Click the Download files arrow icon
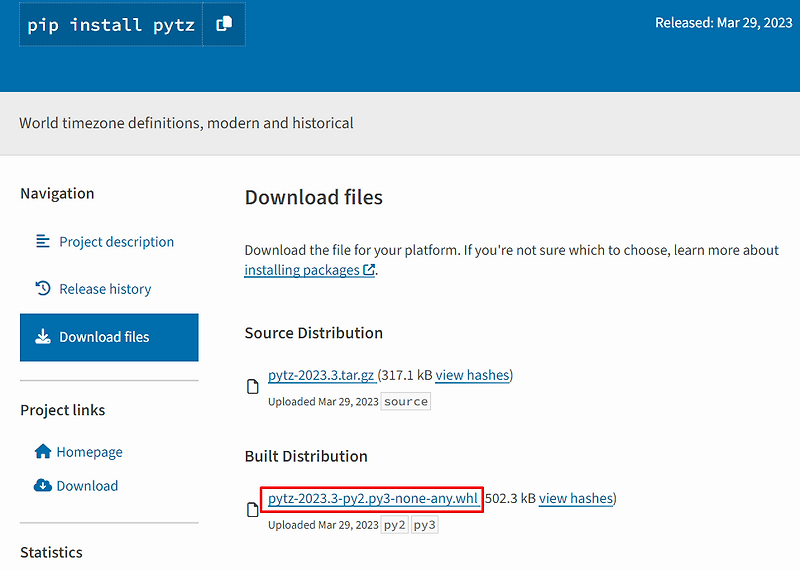800x570 pixels. pyautogui.click(x=43, y=337)
